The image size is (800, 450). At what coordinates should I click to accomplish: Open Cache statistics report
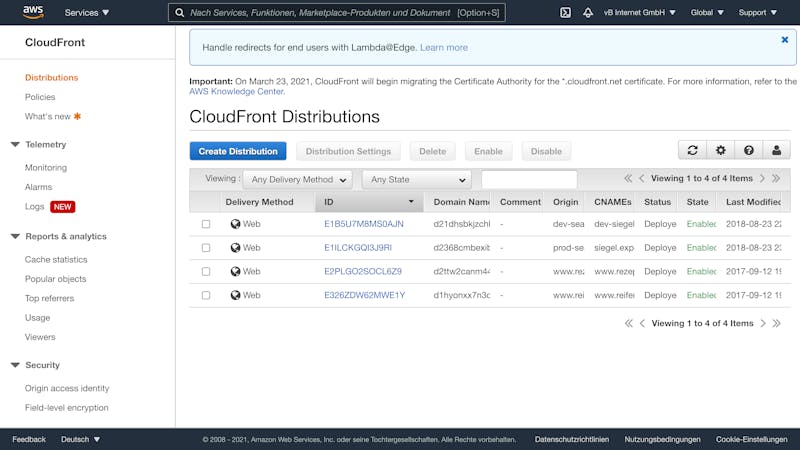pos(56,259)
